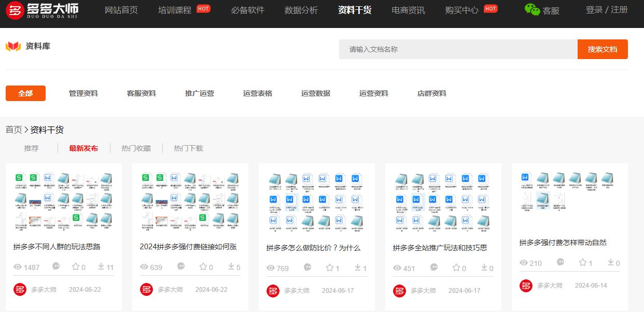This screenshot has width=644, height=312.
Task: Click the 首页 breadcrumb link
Action: coord(14,130)
